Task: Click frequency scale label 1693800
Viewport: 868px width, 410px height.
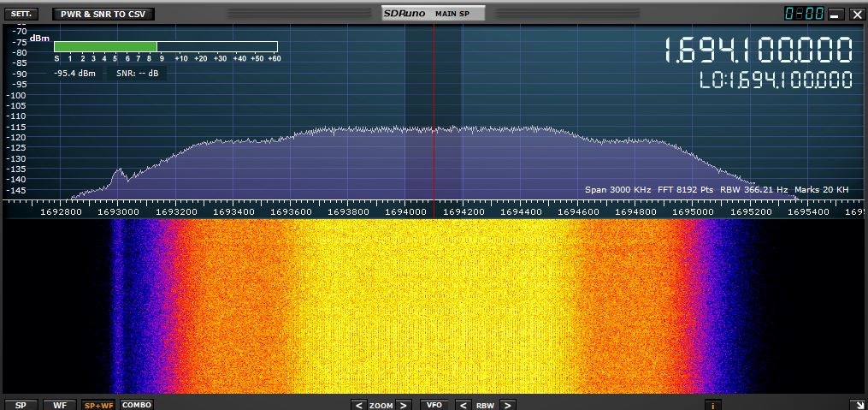Action: 348,211
